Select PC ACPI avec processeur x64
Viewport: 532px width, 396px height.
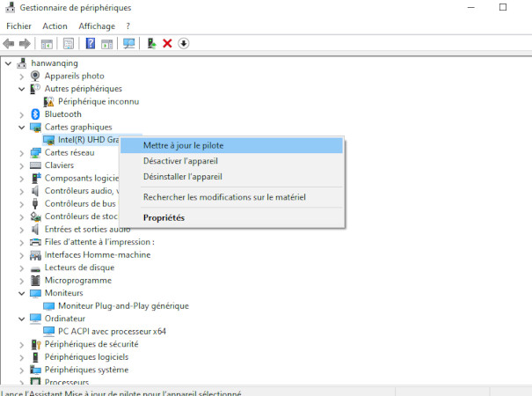(x=112, y=331)
